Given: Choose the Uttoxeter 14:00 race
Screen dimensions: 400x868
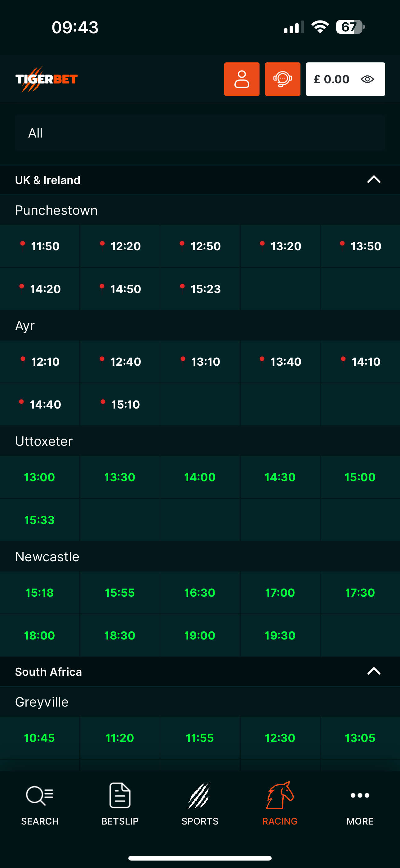Looking at the screenshot, I should [x=200, y=477].
